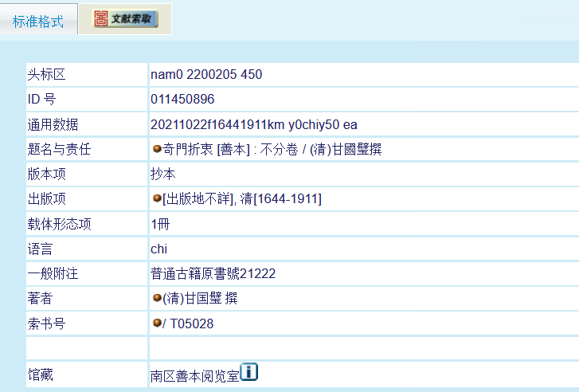This screenshot has height=392, width=579.
Task: Click the holdings location 南区善本阅览室
Action: point(194,375)
